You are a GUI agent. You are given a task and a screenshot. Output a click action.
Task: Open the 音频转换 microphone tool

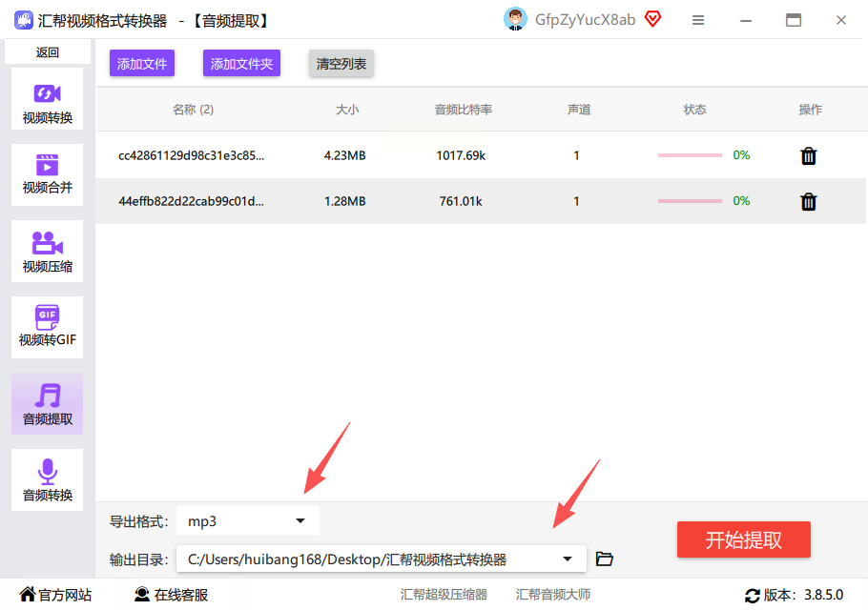tap(47, 480)
